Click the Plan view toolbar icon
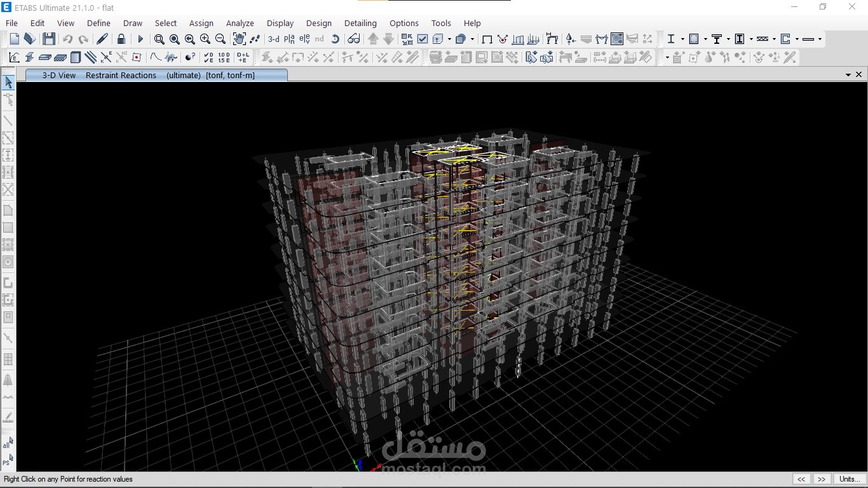 click(x=289, y=39)
